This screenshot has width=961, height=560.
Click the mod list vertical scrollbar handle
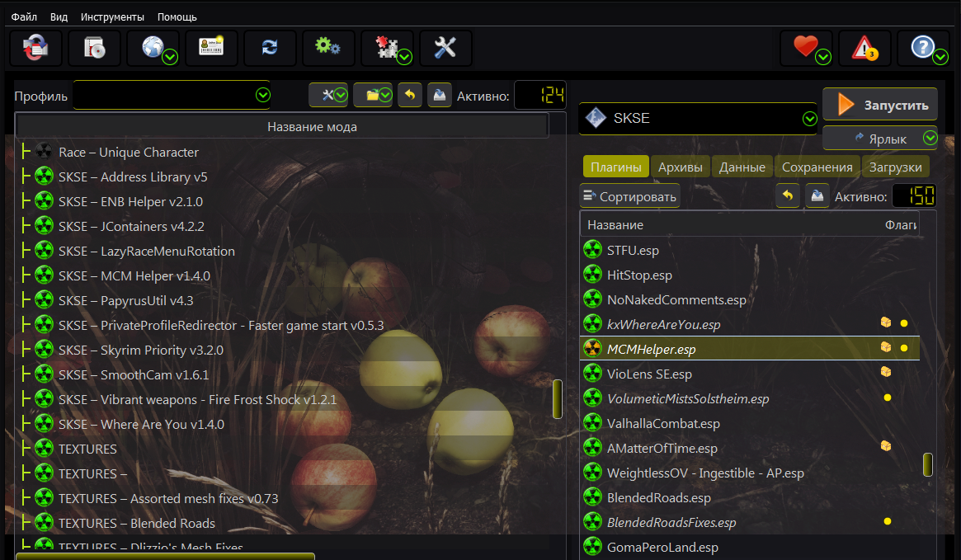[x=558, y=399]
